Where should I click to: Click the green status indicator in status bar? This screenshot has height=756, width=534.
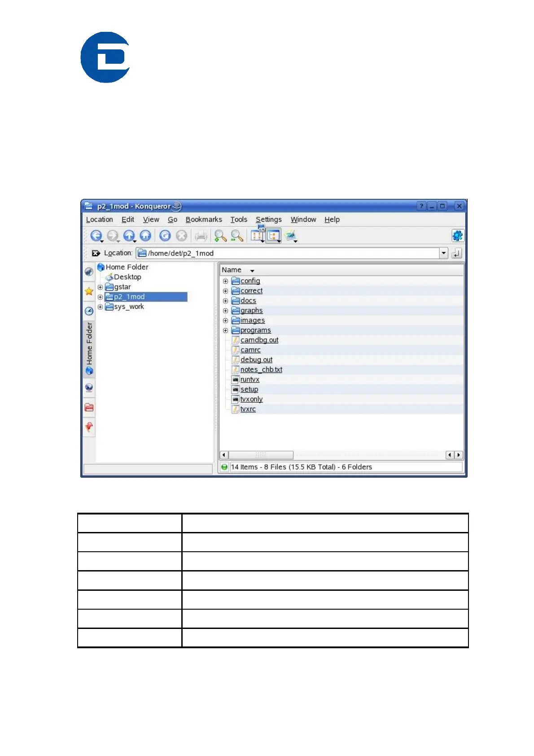click(x=224, y=467)
